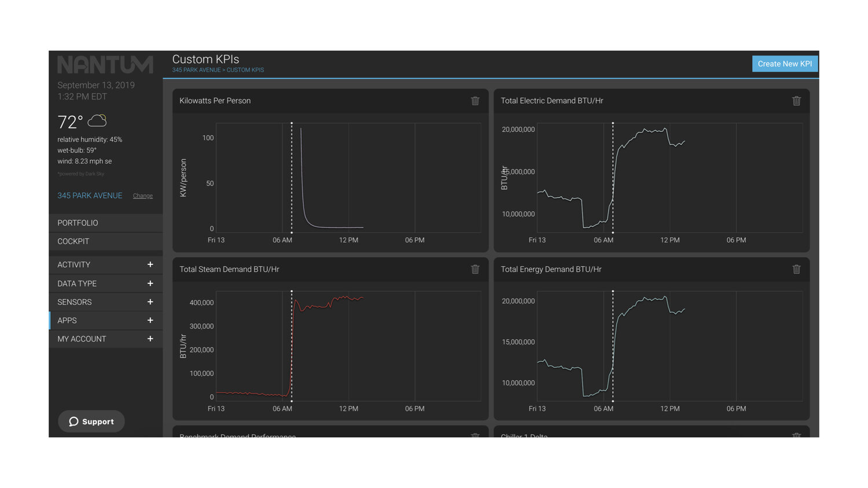
Task: Expand the Apps plus icon
Action: click(x=150, y=320)
